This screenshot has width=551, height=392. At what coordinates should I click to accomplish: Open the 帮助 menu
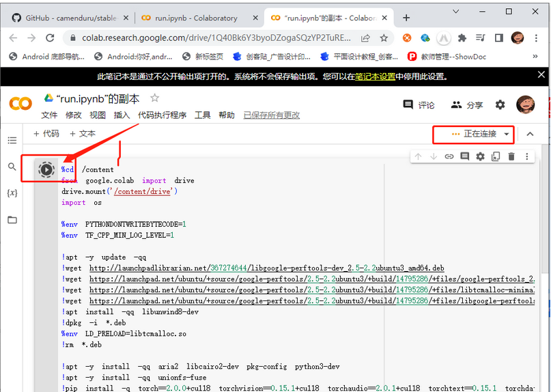[226, 115]
